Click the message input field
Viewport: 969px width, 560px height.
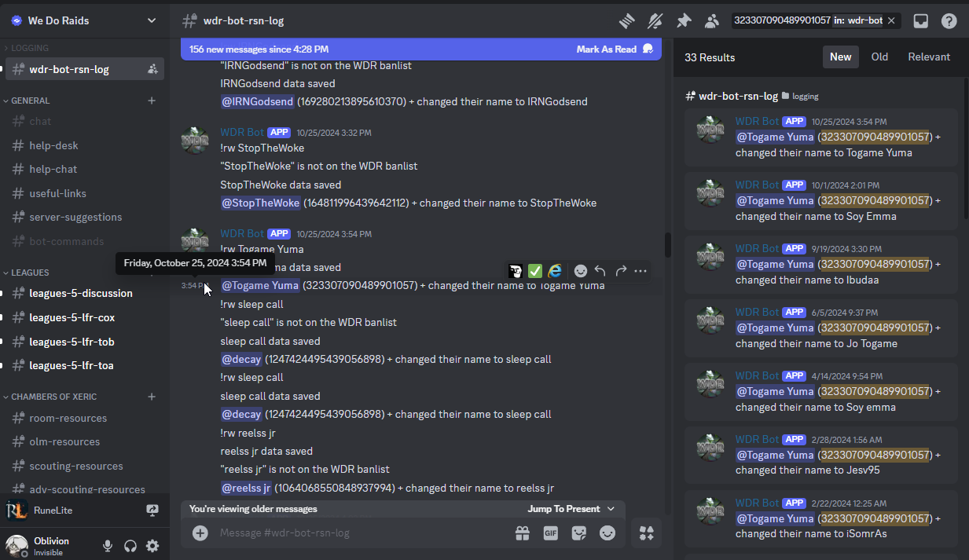(362, 533)
